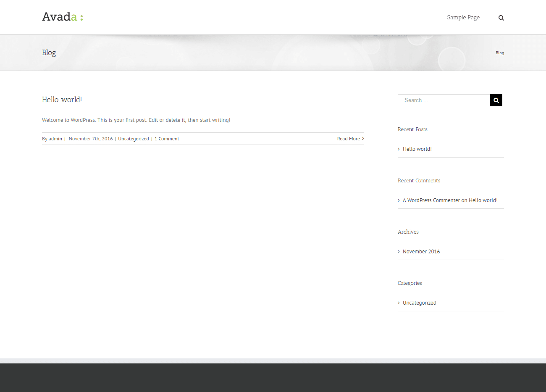
Task: Select the post date November 7th, 2016
Action: [91, 139]
